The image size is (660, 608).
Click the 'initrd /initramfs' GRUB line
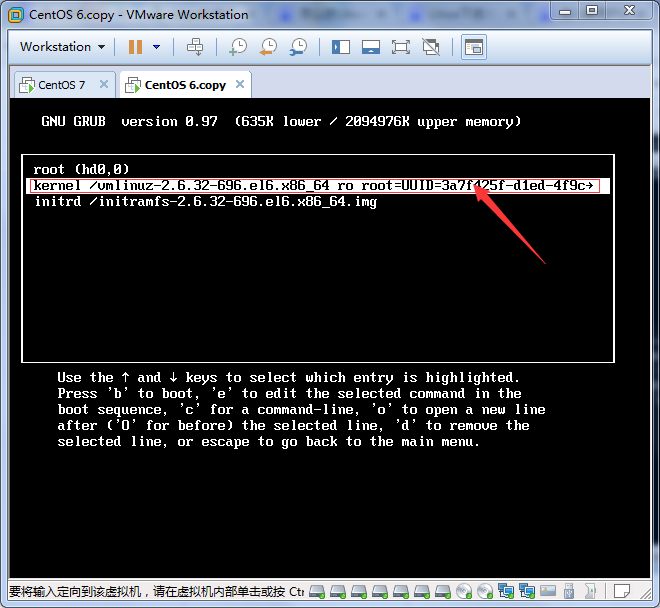[205, 202]
